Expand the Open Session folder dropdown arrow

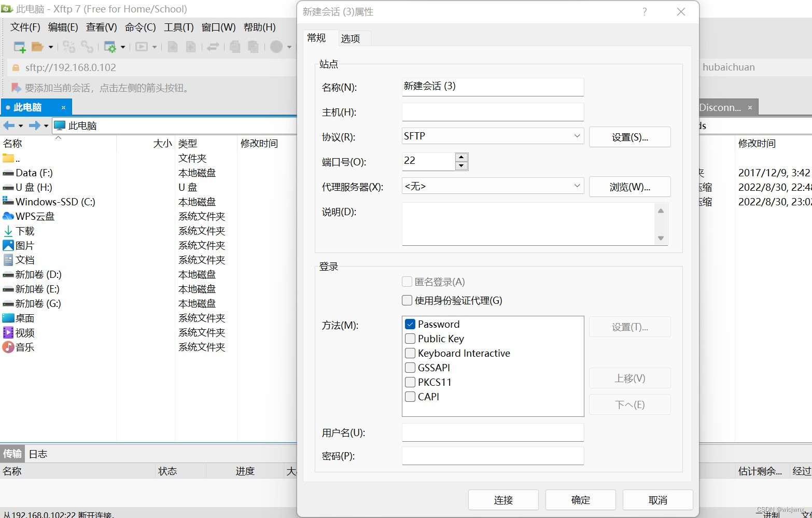click(51, 47)
